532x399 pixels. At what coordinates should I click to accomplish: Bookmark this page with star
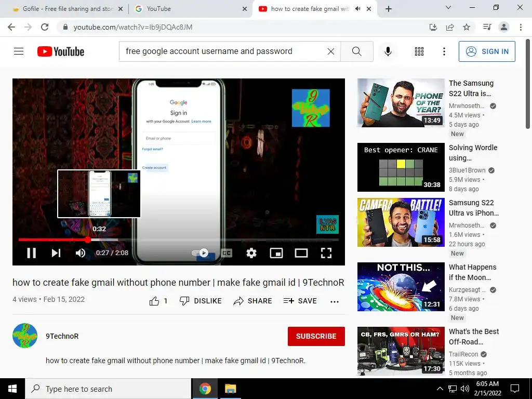coord(467,27)
